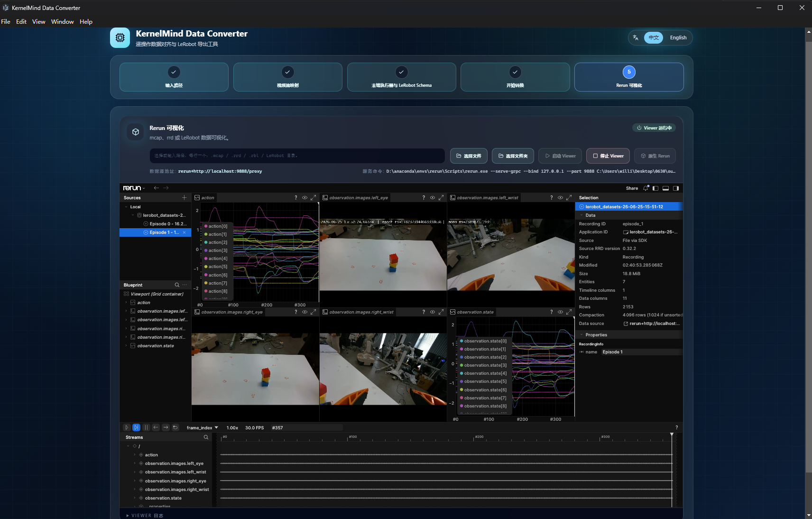
Task: Collapse the Local sources group
Action: [x=126, y=207]
